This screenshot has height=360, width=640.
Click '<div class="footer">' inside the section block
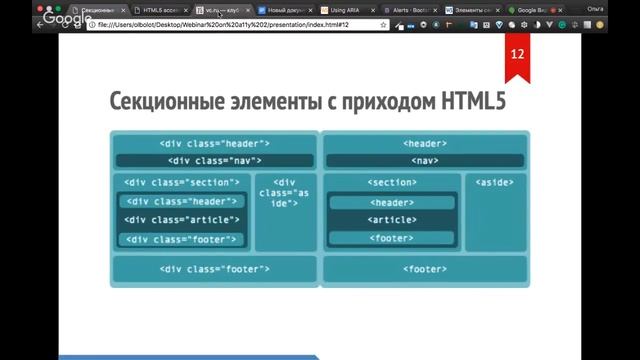181,240
